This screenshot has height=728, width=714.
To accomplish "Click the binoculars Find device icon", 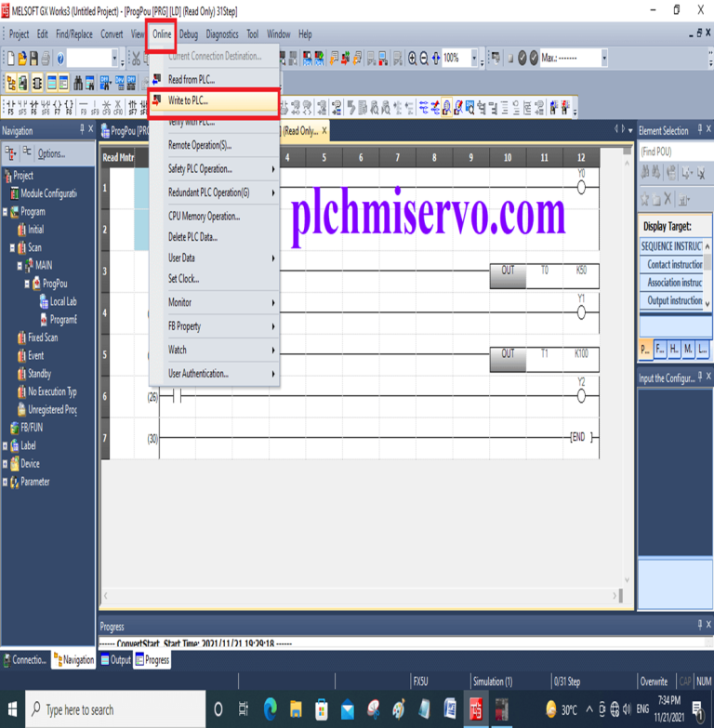I will (x=78, y=84).
